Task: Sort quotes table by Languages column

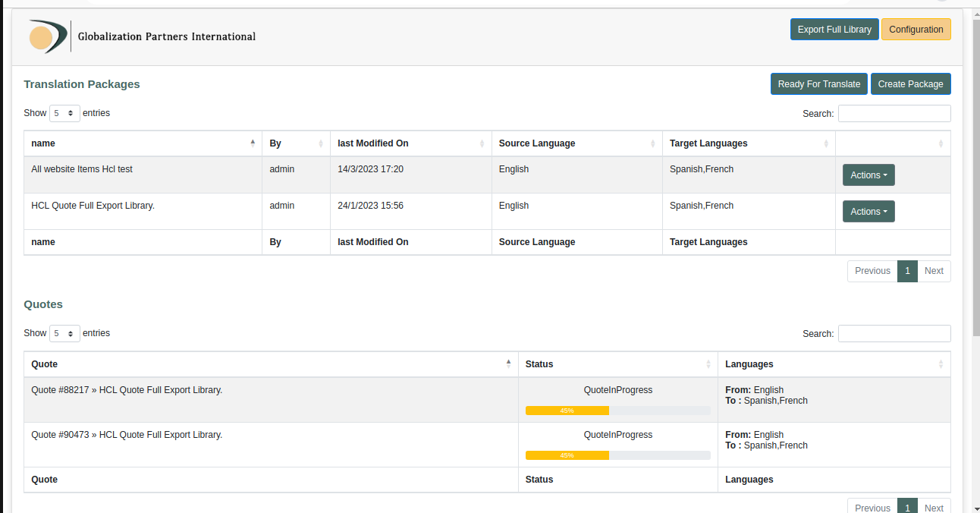Action: click(x=834, y=364)
